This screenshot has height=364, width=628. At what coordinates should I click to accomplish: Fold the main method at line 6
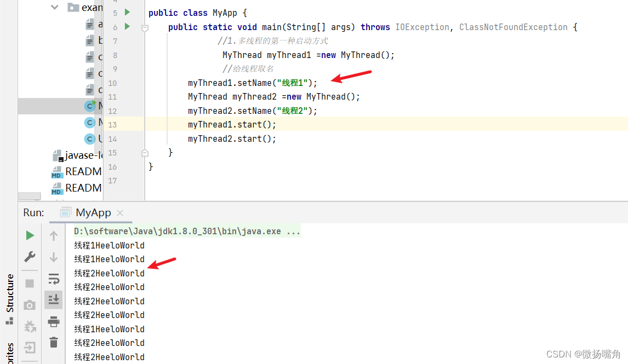[x=145, y=27]
